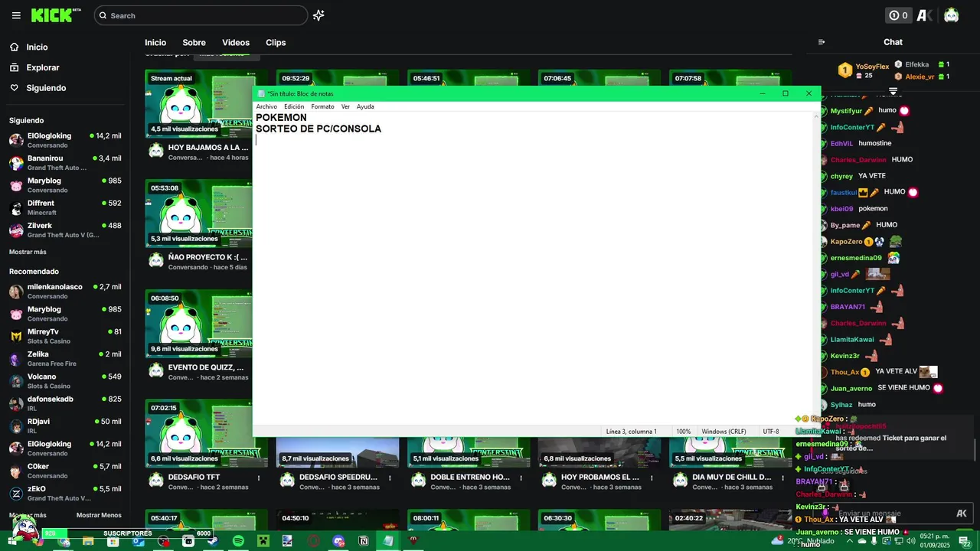This screenshot has width=980, height=551.
Task: Click the Kick search field
Action: (201, 15)
